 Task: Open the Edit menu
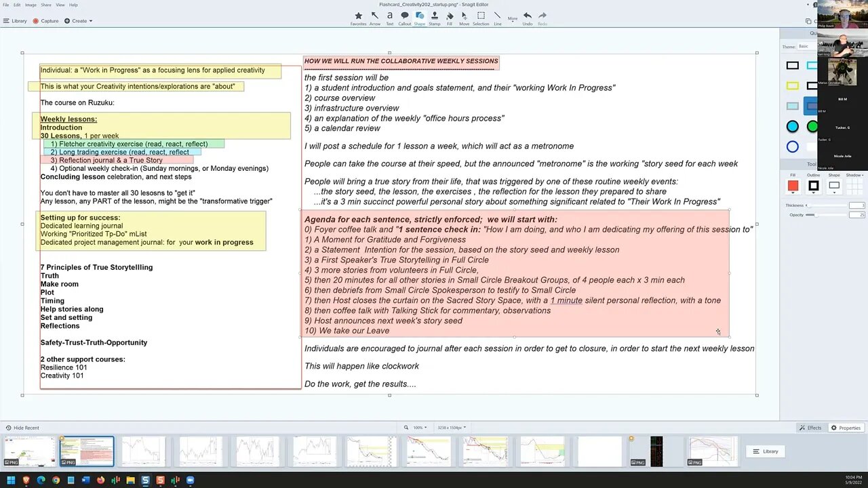pos(17,5)
